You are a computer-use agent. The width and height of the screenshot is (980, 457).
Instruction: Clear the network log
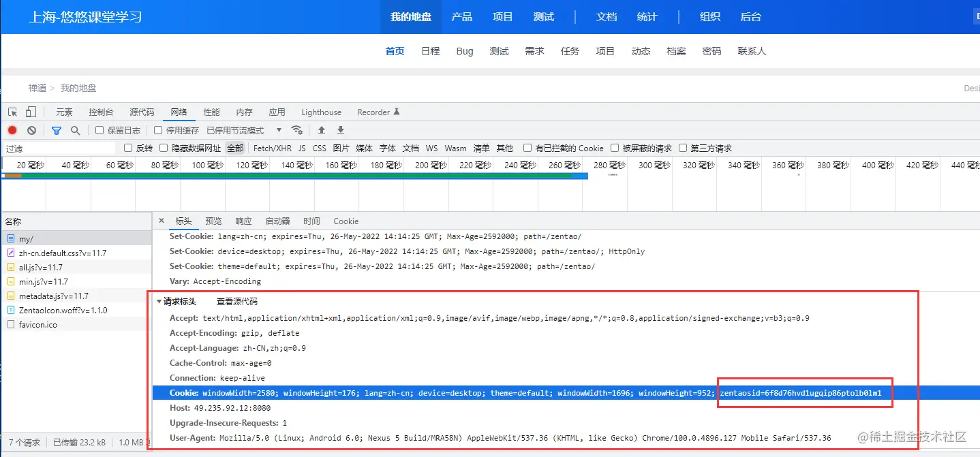(31, 130)
